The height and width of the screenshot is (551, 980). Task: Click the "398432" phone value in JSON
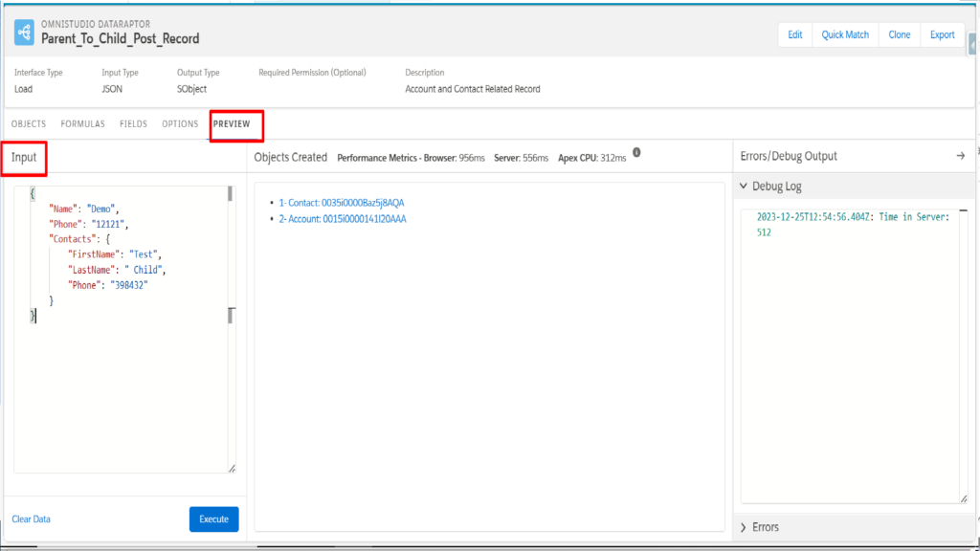(129, 285)
